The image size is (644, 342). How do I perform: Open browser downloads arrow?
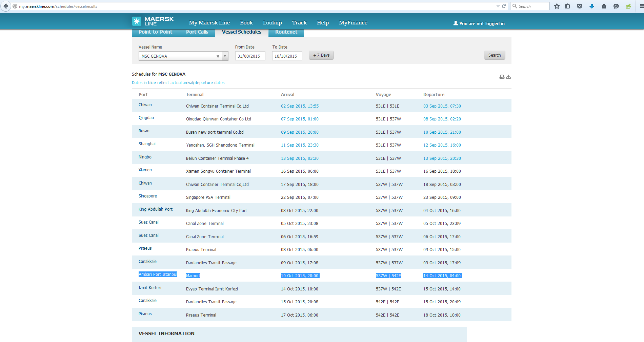click(x=592, y=6)
